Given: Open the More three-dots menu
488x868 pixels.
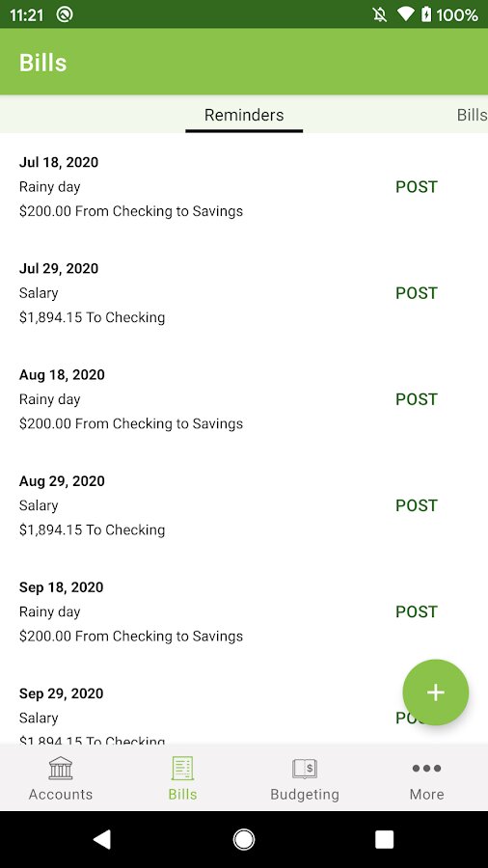Looking at the screenshot, I should tap(426, 777).
